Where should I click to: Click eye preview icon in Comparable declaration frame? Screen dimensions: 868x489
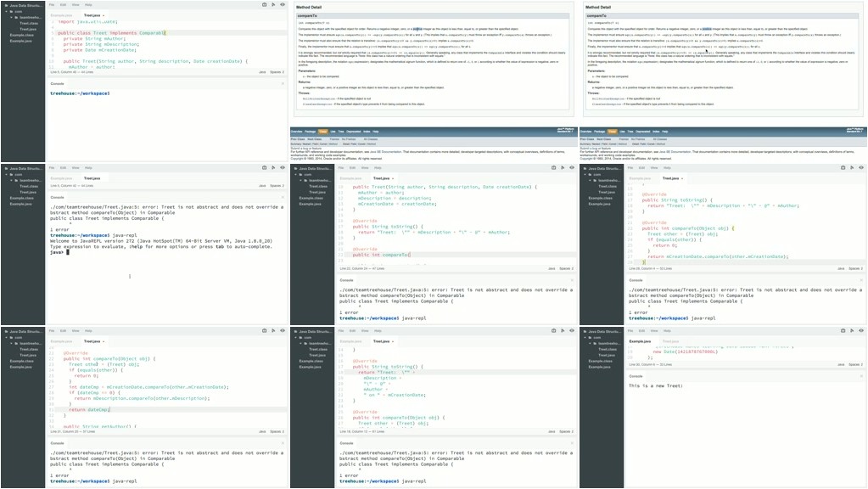(283, 4)
